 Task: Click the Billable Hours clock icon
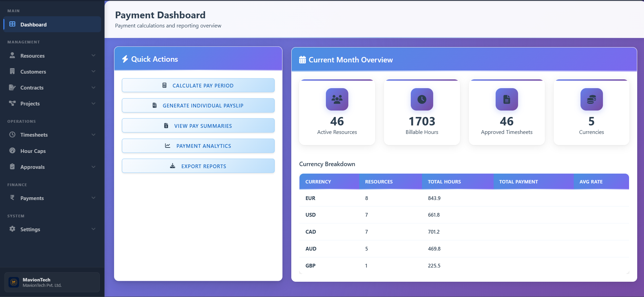(422, 99)
